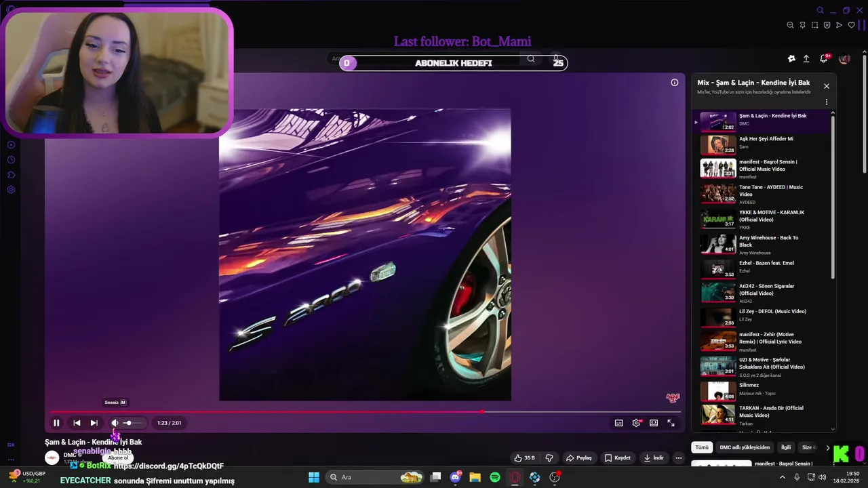Click the Opera pin icon
Image resolution: width=868 pixels, height=488 pixels.
point(802,25)
